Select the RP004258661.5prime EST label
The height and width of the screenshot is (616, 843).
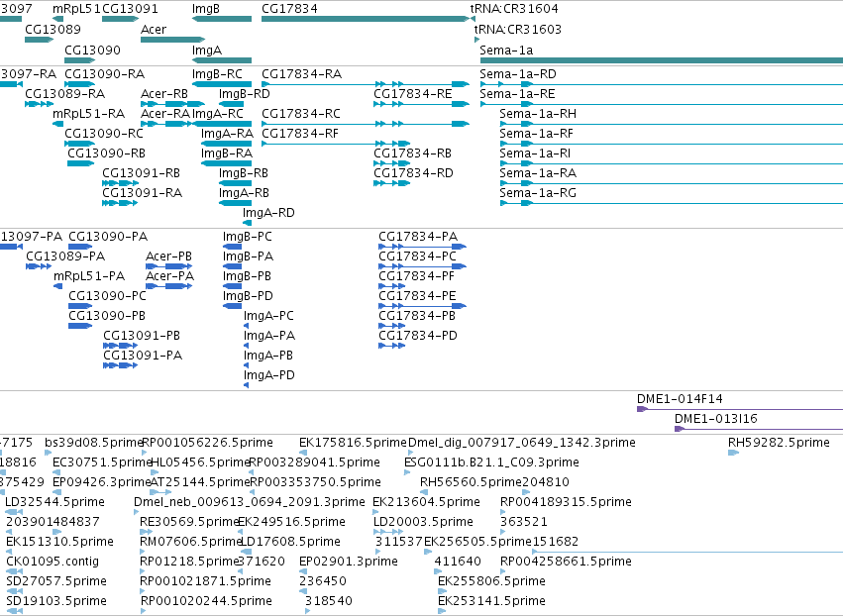pos(566,563)
